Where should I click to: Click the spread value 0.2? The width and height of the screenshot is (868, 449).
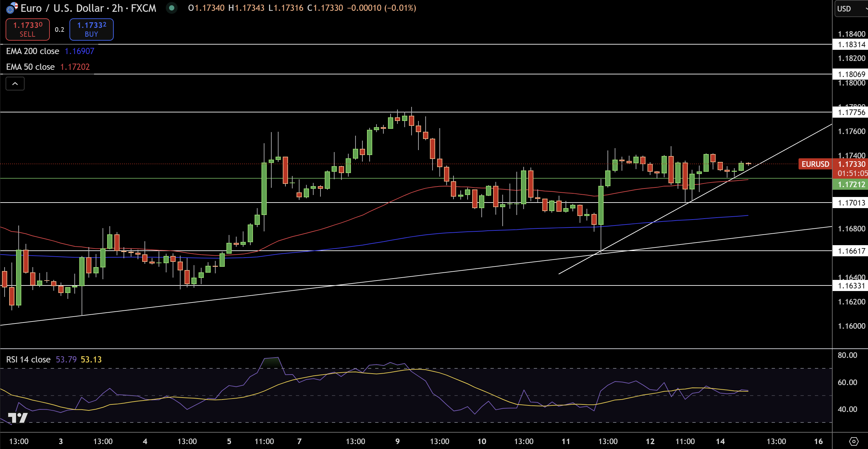tap(59, 30)
